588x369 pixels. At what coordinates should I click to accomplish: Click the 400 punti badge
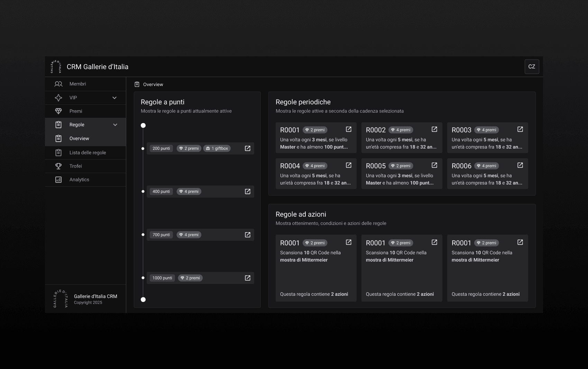(161, 191)
